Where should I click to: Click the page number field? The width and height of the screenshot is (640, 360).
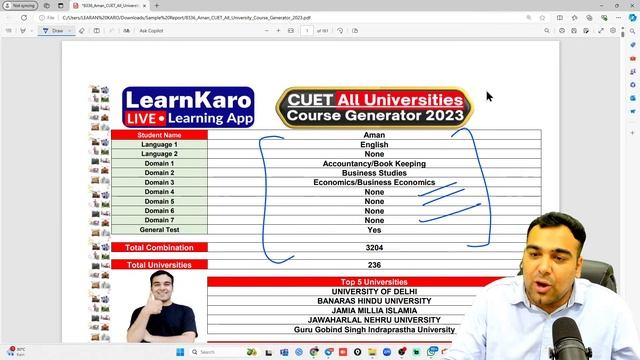[x=307, y=31]
